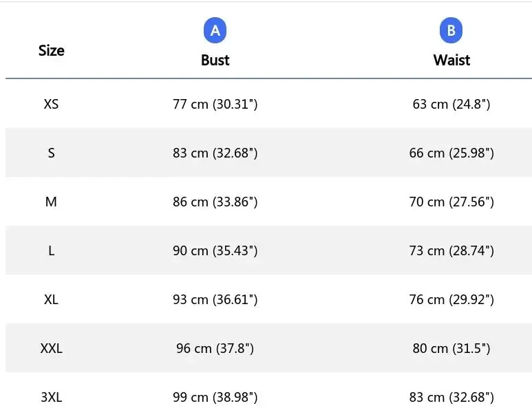Click the Bust column header
The image size is (532, 419).
tap(215, 60)
